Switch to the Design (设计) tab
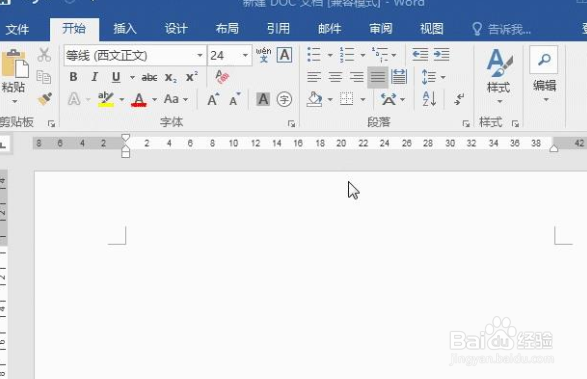Viewport: 587px width, 379px height. [176, 29]
